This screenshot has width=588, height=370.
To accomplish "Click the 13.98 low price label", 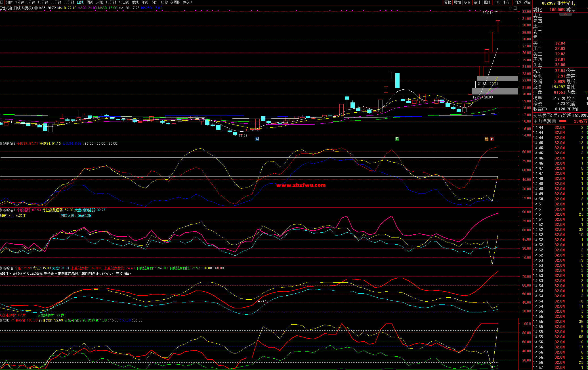I will coord(243,136).
